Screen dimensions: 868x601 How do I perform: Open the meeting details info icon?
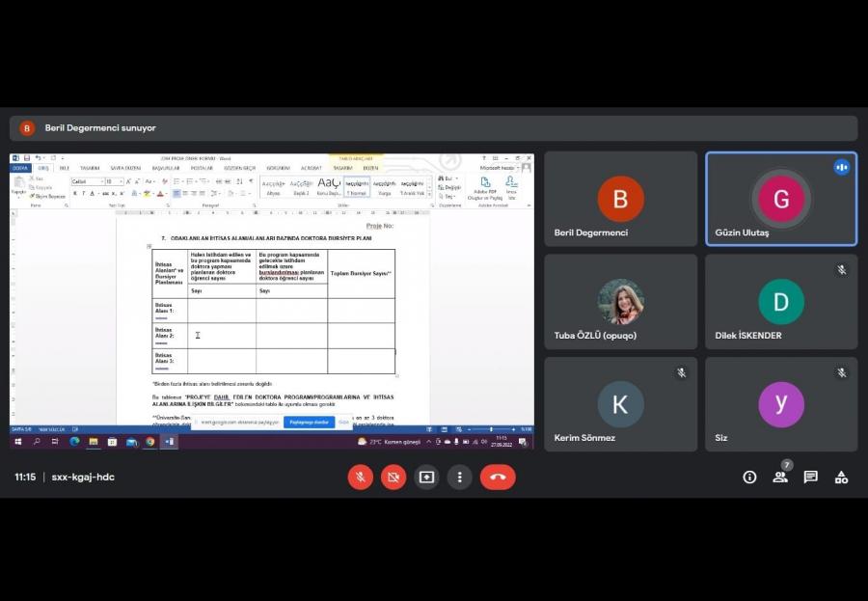coord(749,477)
